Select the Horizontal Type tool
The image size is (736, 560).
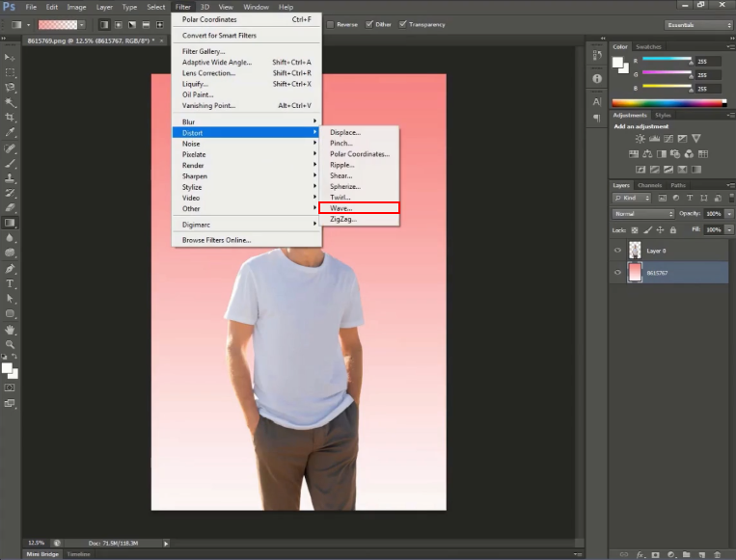[x=10, y=283]
